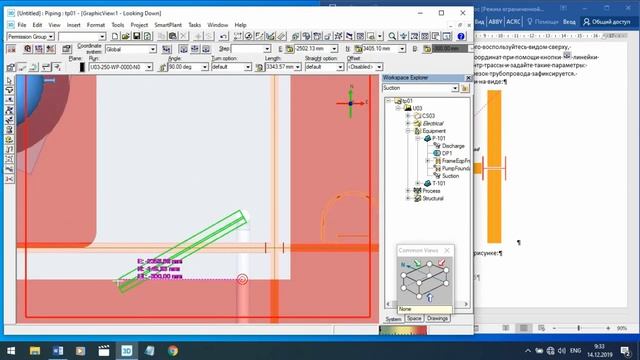
Task: Open the Insert menu
Action: pos(73,25)
